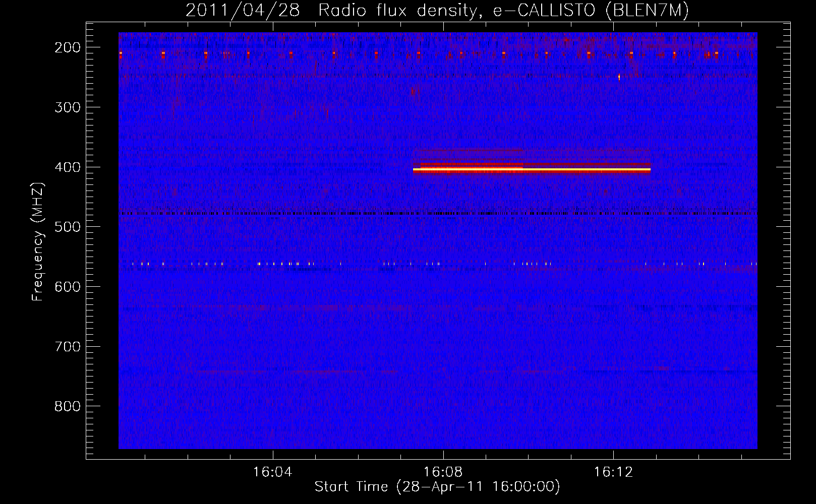Image resolution: width=816 pixels, height=504 pixels.
Task: Click the 700 frequency tick label
Action: coord(68,347)
